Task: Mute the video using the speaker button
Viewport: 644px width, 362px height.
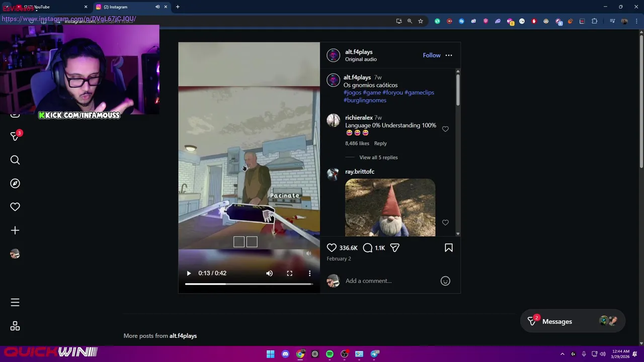Action: coord(269,273)
